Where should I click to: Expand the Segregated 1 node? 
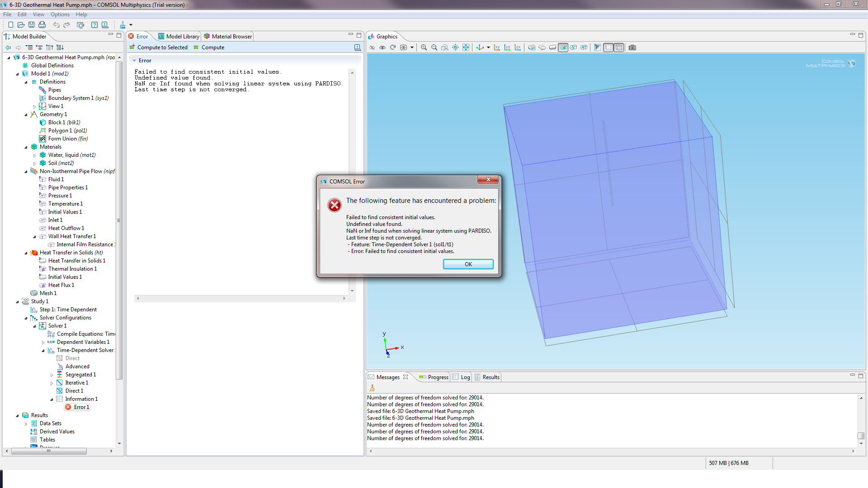pos(52,375)
